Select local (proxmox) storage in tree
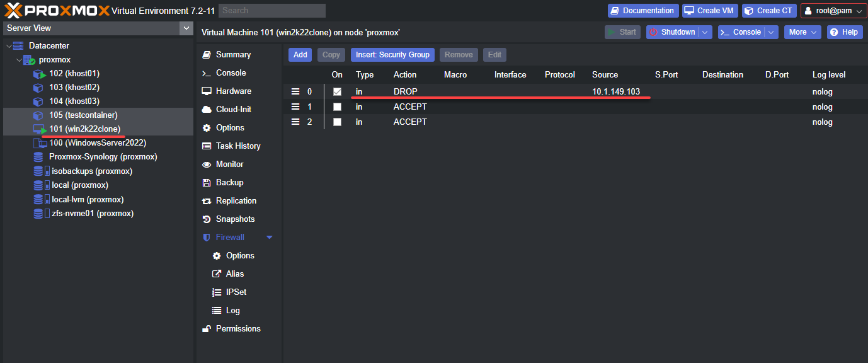Image resolution: width=868 pixels, height=363 pixels. click(79, 185)
